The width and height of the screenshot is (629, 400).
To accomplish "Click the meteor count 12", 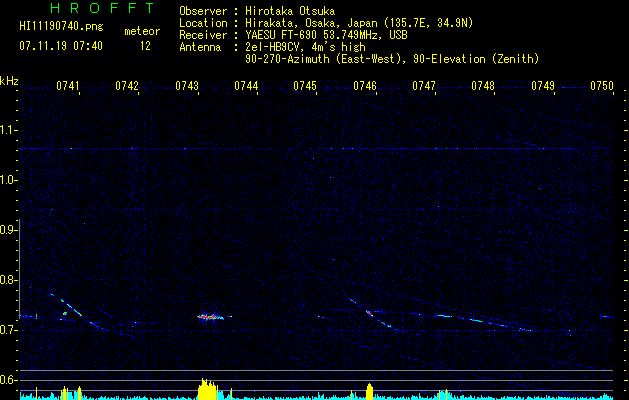I will (x=145, y=46).
